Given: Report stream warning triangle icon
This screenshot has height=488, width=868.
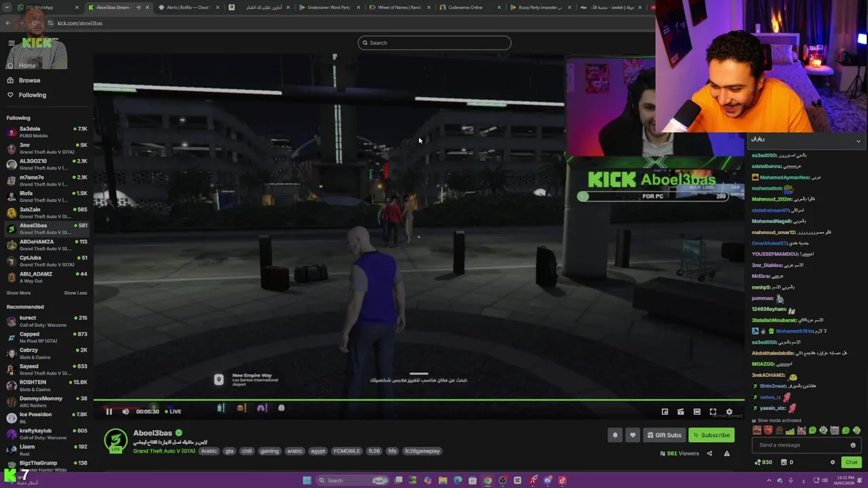Looking at the screenshot, I should pyautogui.click(x=726, y=453).
